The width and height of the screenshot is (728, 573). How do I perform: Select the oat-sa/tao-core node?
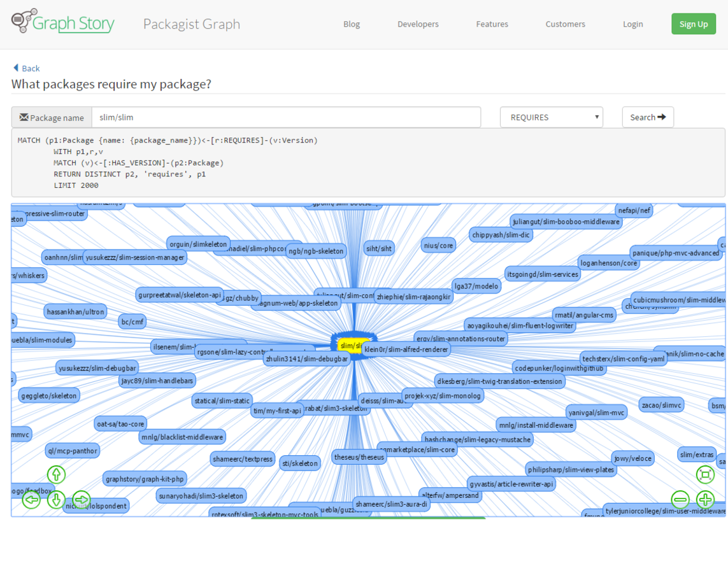click(120, 423)
